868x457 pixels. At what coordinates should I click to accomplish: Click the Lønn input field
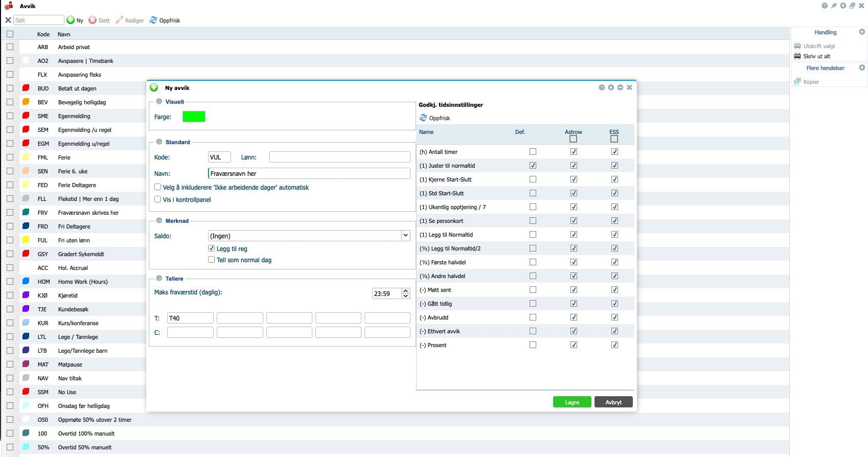339,157
